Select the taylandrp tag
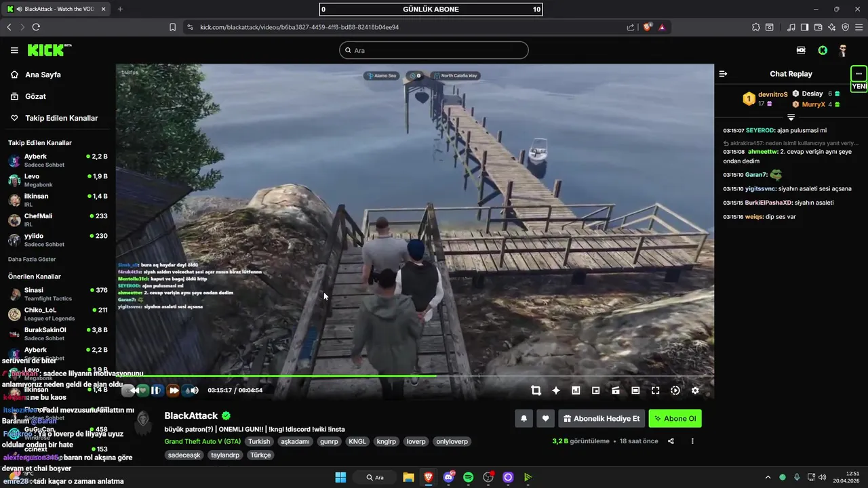Screen dimensions: 868x488 225,455
